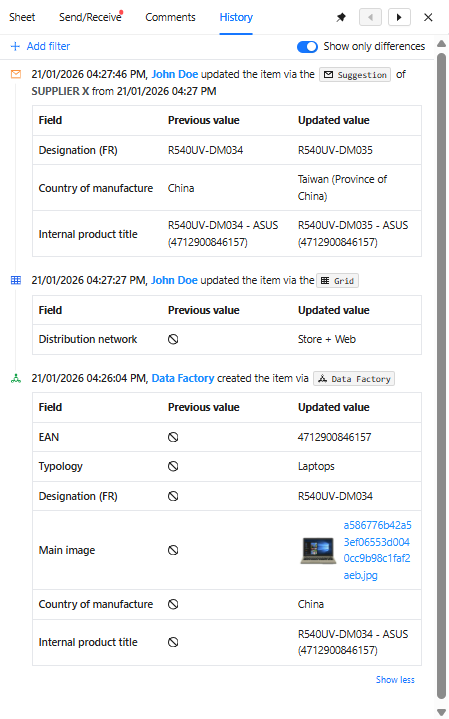Image resolution: width=449 pixels, height=719 pixels.
Task: Open the Data Factory user link
Action: click(183, 378)
